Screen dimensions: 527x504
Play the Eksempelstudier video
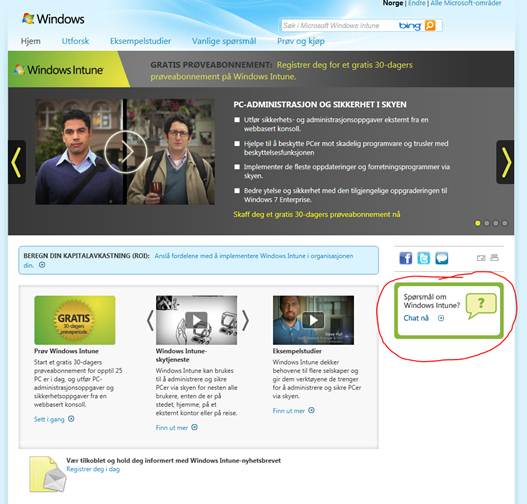(x=313, y=320)
